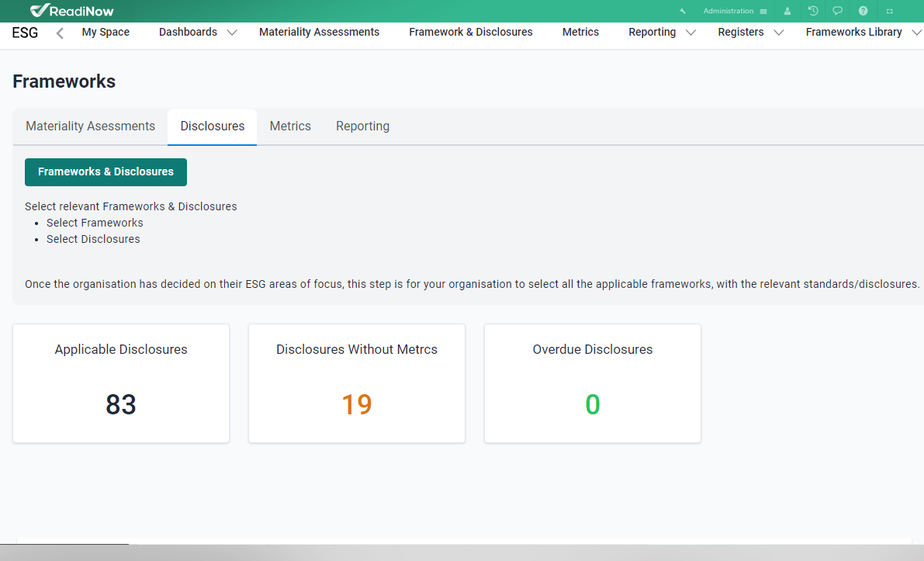Viewport: 924px width, 561px height.
Task: Click 'Select relevant Frameworks & Disclosures' text
Action: pos(131,207)
